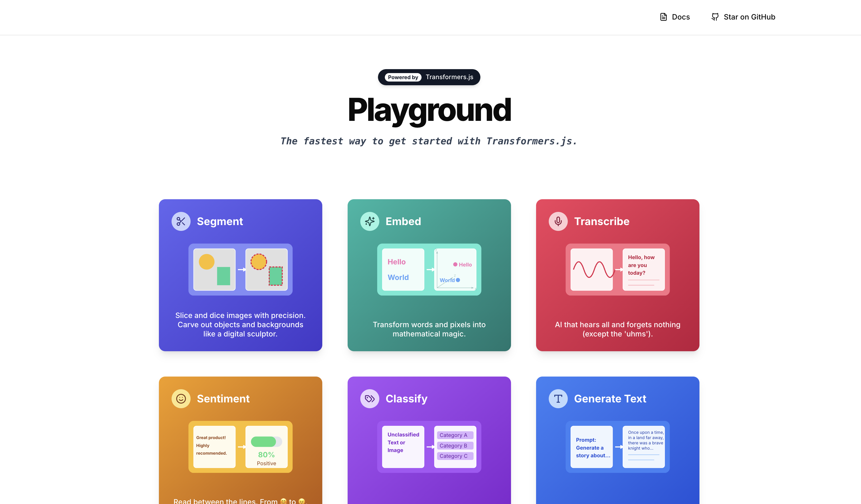Click the T icon for Generate Text
The image size is (861, 504).
pos(558,398)
